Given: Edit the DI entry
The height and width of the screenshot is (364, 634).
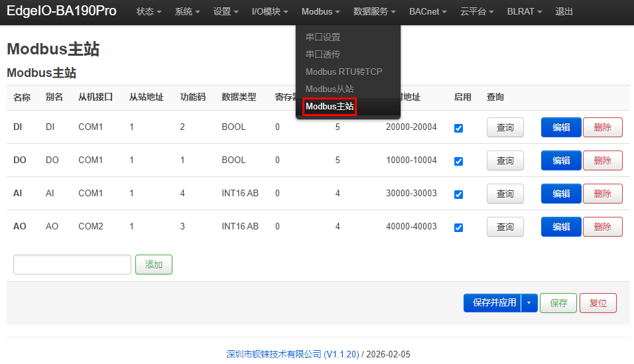Looking at the screenshot, I should tap(561, 127).
